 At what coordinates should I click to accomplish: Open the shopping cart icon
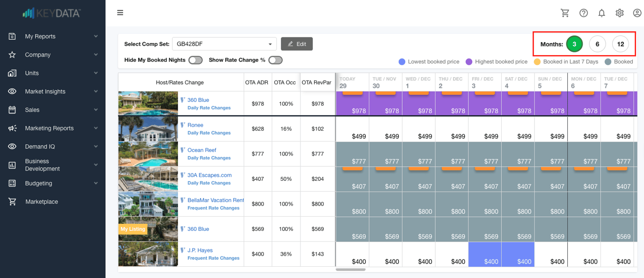pos(565,13)
